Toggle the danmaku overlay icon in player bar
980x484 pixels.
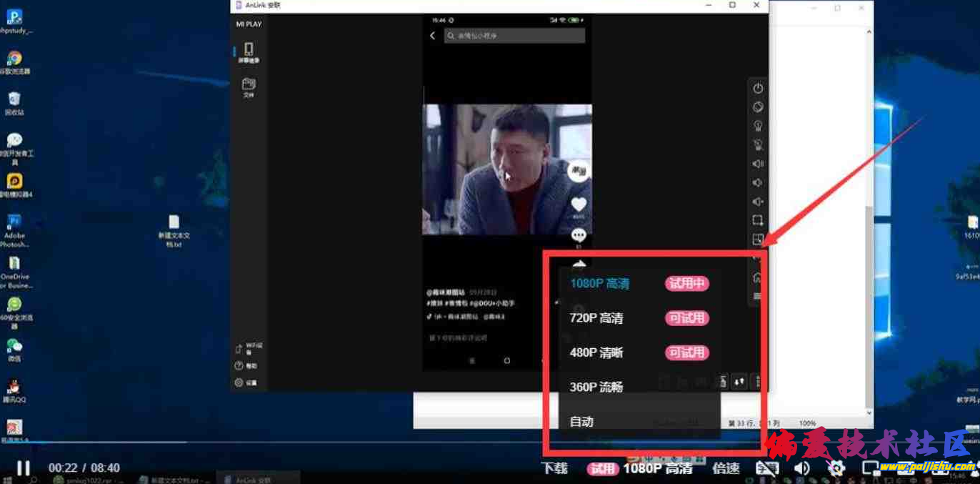tap(766, 468)
